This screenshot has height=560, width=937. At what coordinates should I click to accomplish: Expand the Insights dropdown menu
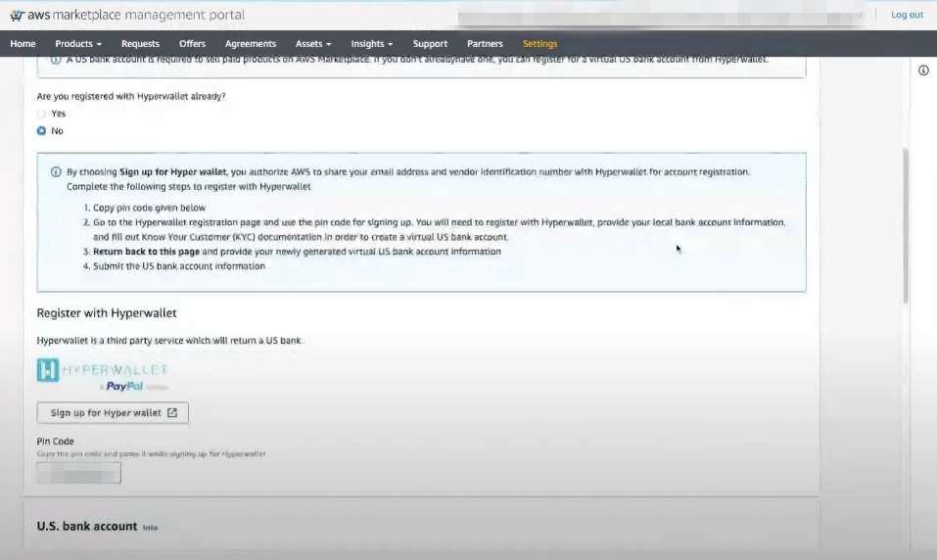coord(372,44)
